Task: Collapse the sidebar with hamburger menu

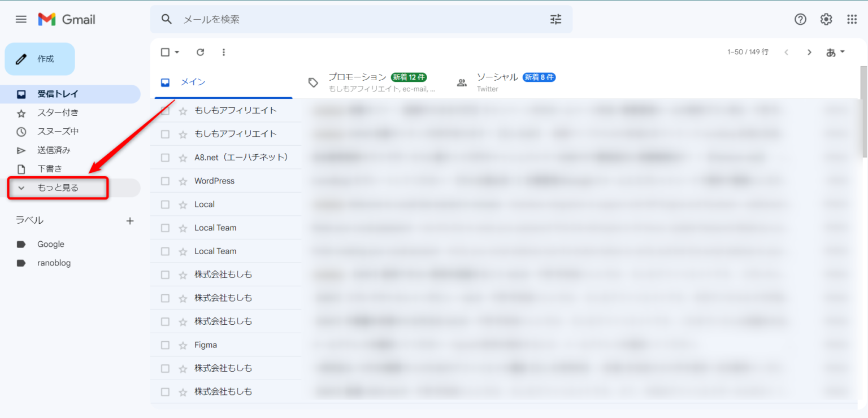Action: 21,19
